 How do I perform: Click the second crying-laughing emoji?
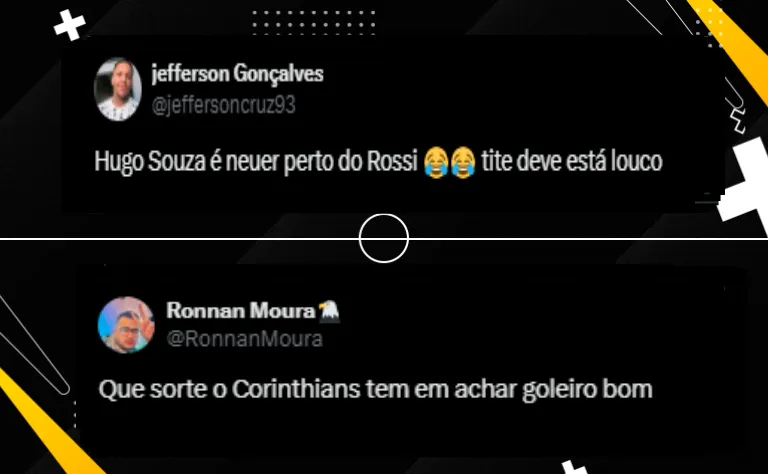(463, 162)
